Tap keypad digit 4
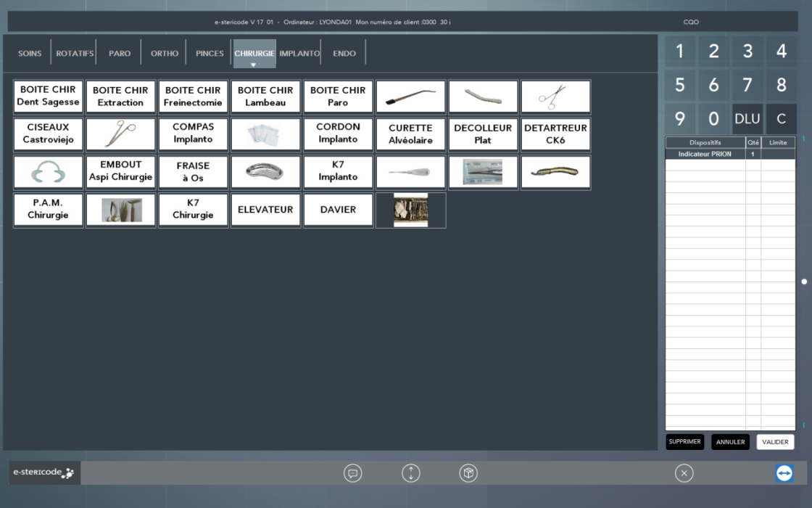The height and width of the screenshot is (508, 812). tap(782, 51)
